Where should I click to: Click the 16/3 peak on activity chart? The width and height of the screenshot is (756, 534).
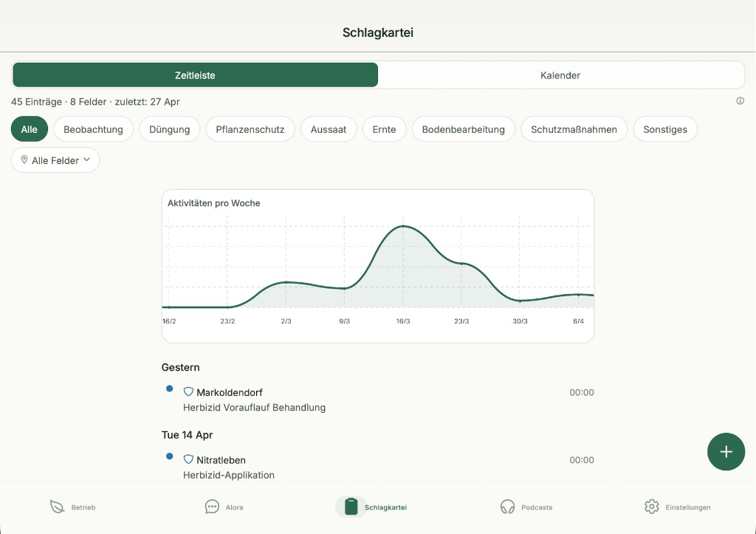tap(403, 227)
